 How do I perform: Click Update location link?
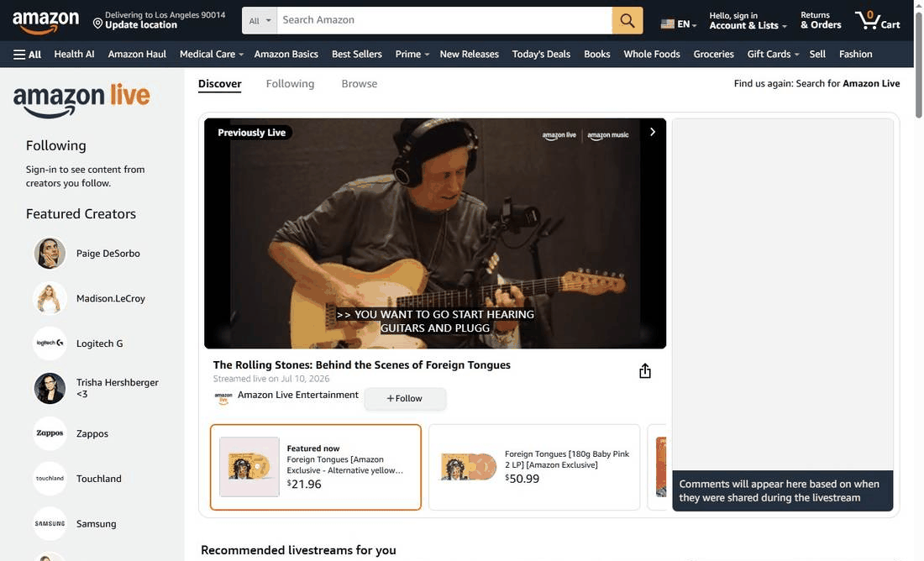tap(141, 24)
